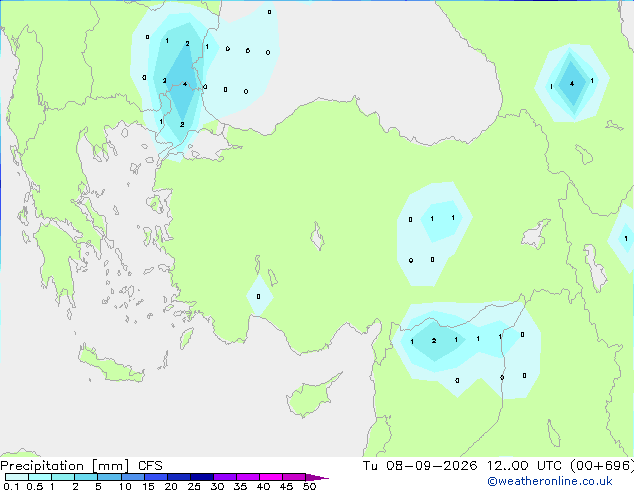Select the 2–5 mm legend swatch
The height and width of the screenshot is (490, 634).
86,477
